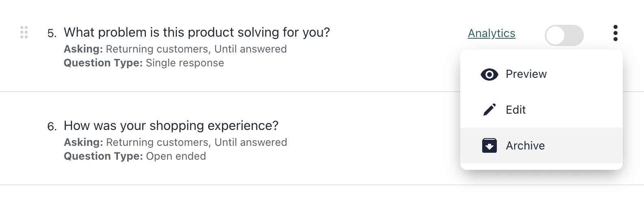Click the "Open ended" question type text
Viewport: 644px width, 211px height.
click(176, 156)
